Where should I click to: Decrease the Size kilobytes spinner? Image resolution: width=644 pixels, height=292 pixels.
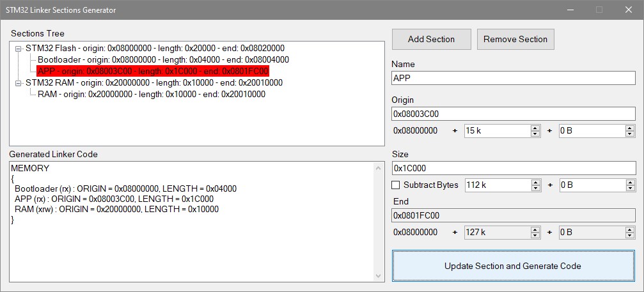coord(535,188)
